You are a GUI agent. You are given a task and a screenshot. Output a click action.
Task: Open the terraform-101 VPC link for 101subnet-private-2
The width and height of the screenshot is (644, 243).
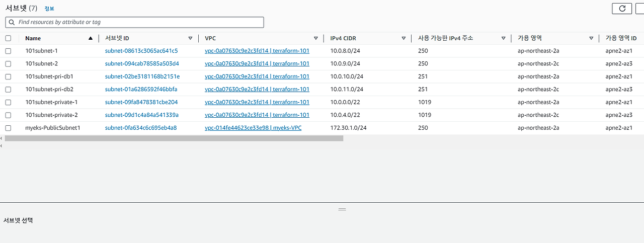pos(257,115)
